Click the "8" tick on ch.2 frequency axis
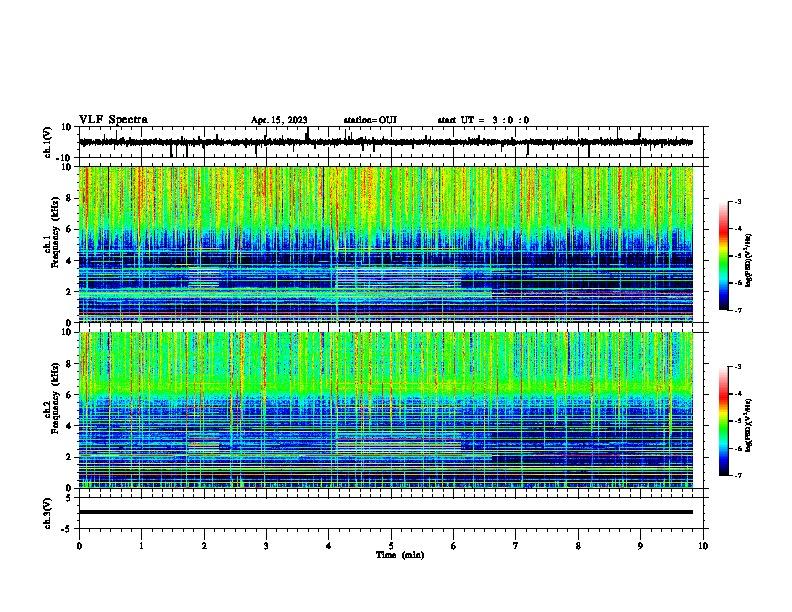The width and height of the screenshot is (792, 612). 70,364
